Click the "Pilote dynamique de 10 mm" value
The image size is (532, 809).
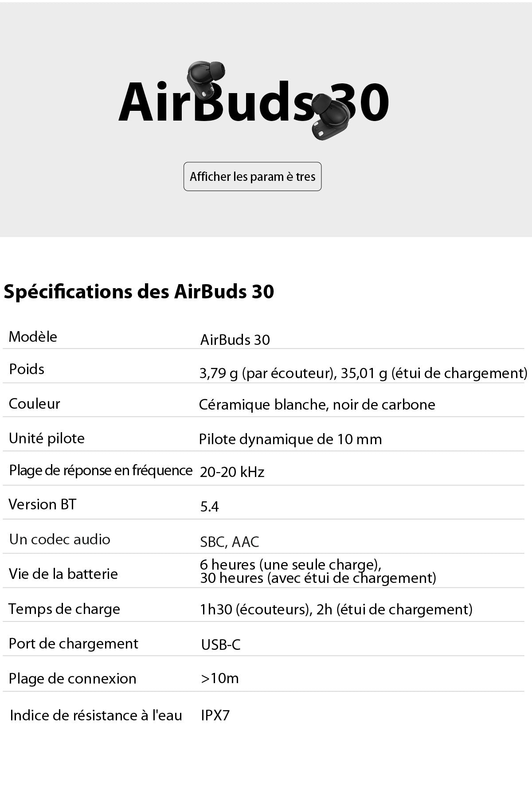click(x=290, y=439)
